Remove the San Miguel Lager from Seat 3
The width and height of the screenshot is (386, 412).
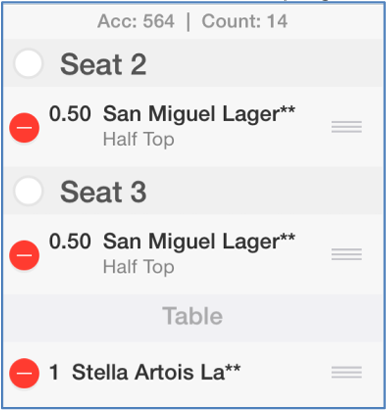pos(24,255)
